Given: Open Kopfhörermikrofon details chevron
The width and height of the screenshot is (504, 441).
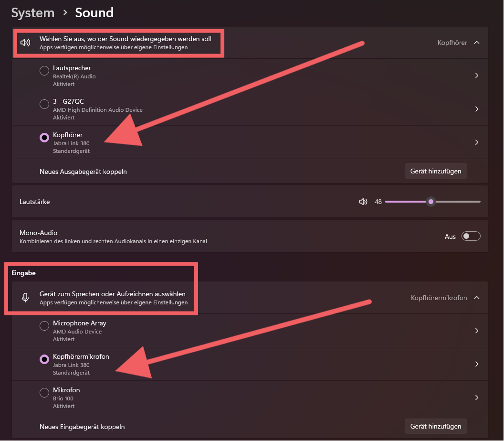Looking at the screenshot, I should [476, 364].
